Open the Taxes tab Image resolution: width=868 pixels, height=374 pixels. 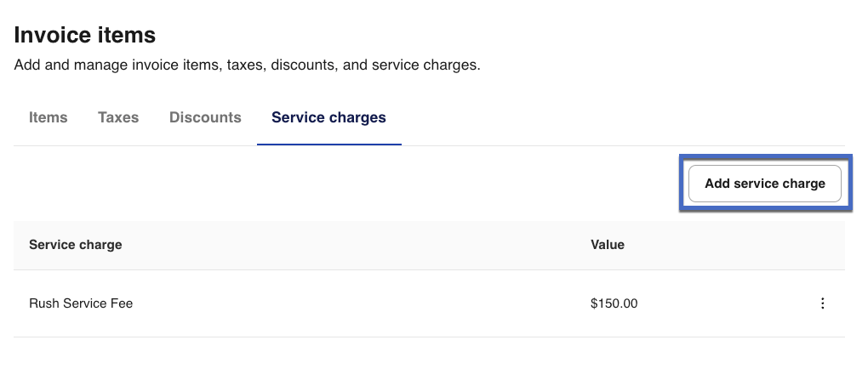coord(118,117)
